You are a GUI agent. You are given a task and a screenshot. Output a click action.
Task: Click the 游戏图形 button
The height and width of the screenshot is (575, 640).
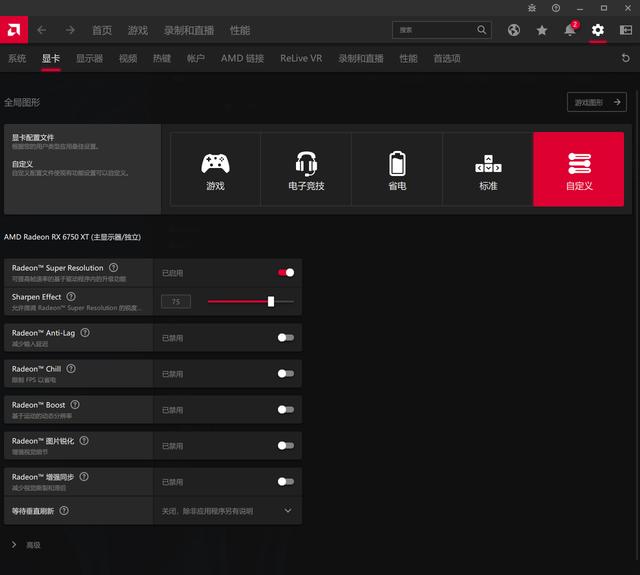597,102
